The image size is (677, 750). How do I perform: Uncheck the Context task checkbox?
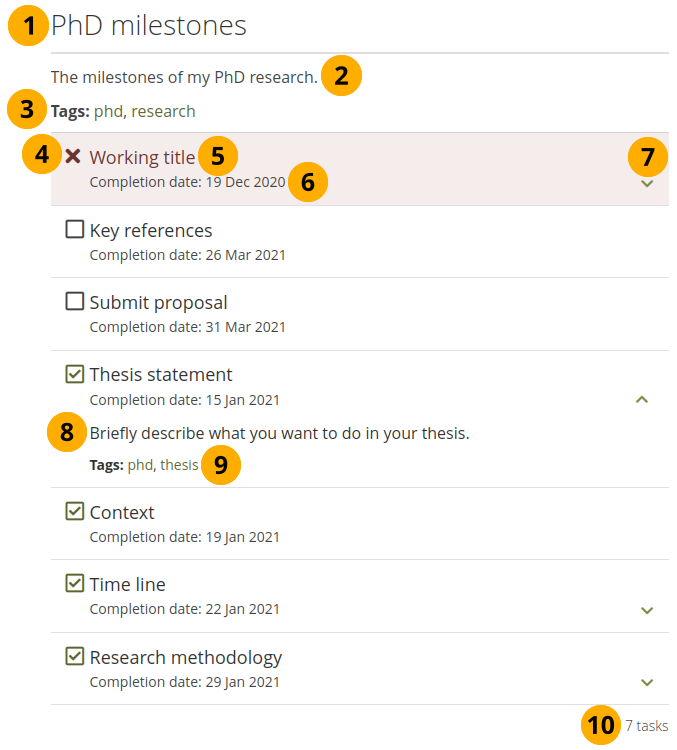[x=74, y=512]
